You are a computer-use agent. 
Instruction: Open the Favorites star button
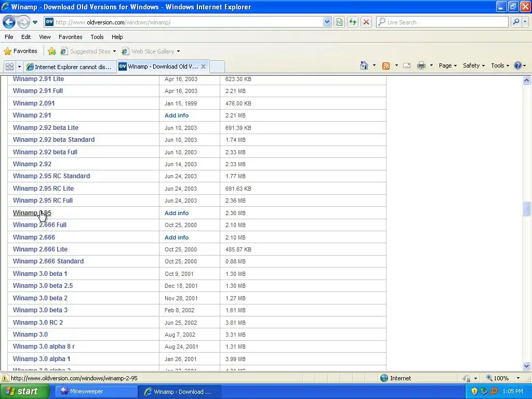[20, 51]
